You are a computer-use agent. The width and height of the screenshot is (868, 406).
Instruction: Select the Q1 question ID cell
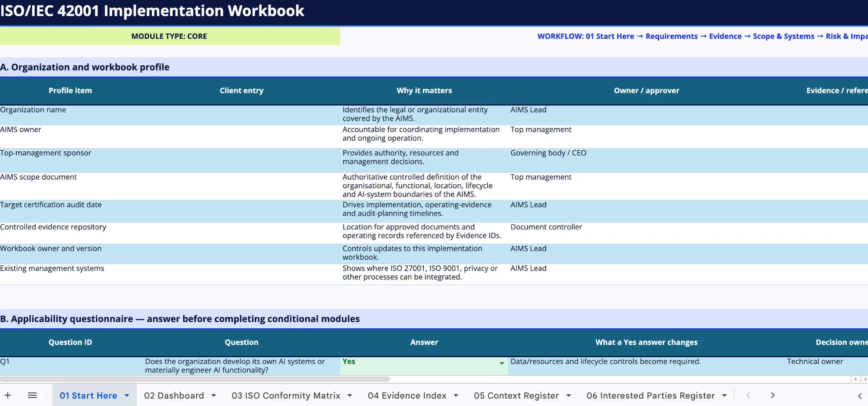(71, 366)
